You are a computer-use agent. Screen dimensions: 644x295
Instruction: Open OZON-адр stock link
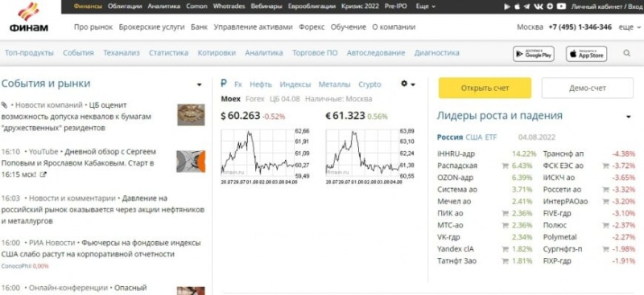point(455,178)
